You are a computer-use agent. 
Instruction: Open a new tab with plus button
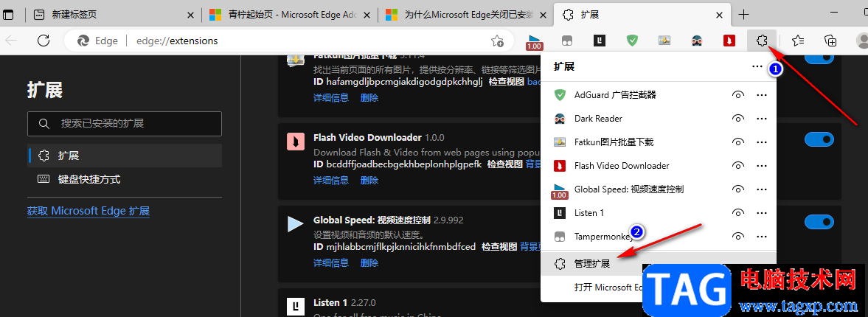tap(743, 15)
